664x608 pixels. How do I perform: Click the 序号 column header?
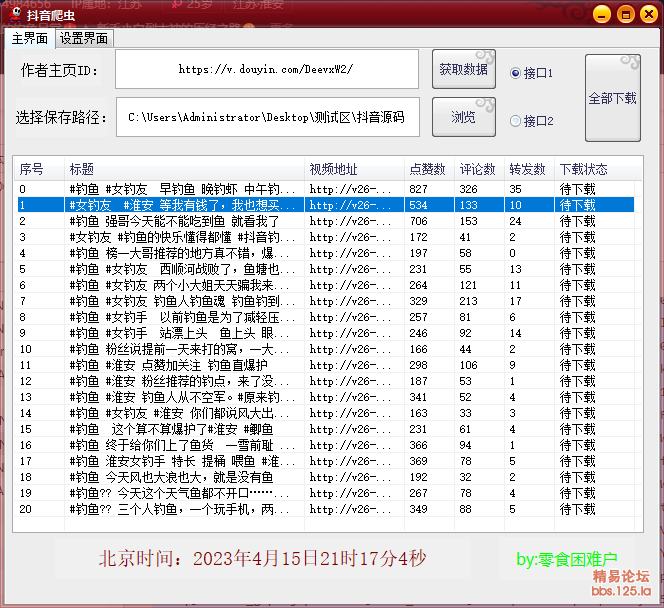tap(39, 169)
